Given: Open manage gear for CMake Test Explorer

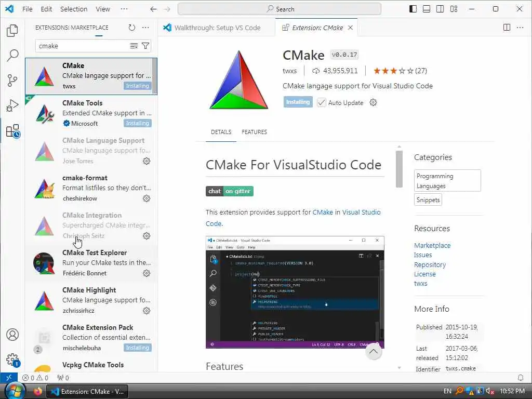Looking at the screenshot, I should (147, 273).
